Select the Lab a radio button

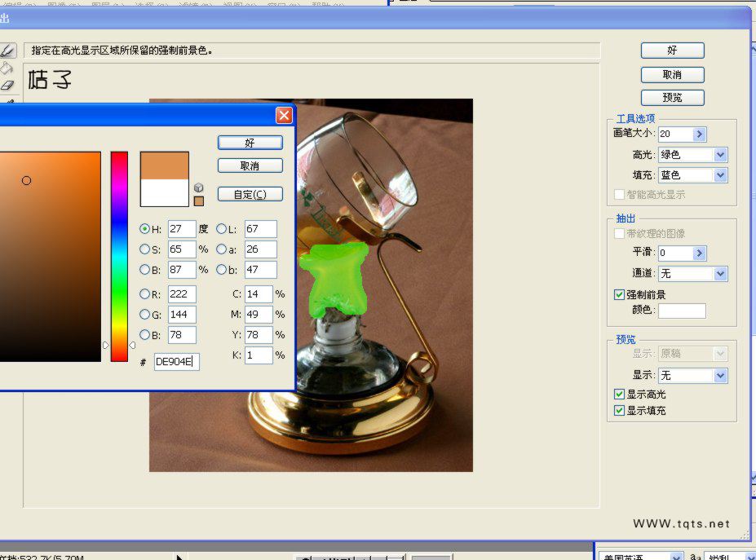click(221, 249)
